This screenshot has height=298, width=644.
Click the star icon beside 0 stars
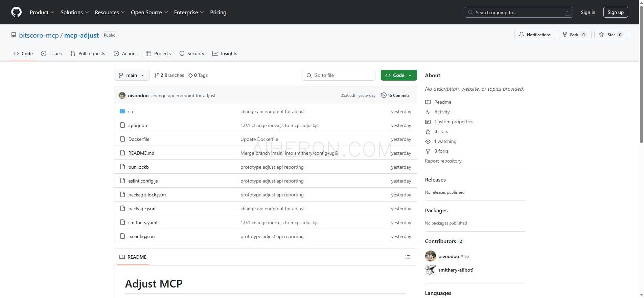click(x=428, y=131)
